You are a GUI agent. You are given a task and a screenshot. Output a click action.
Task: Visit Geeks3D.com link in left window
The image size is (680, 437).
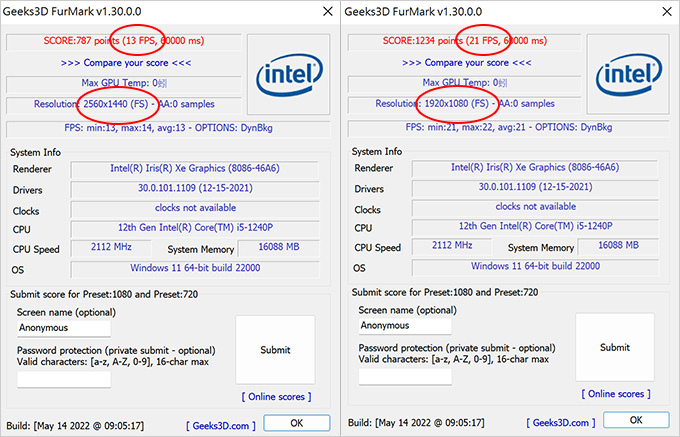[221, 426]
